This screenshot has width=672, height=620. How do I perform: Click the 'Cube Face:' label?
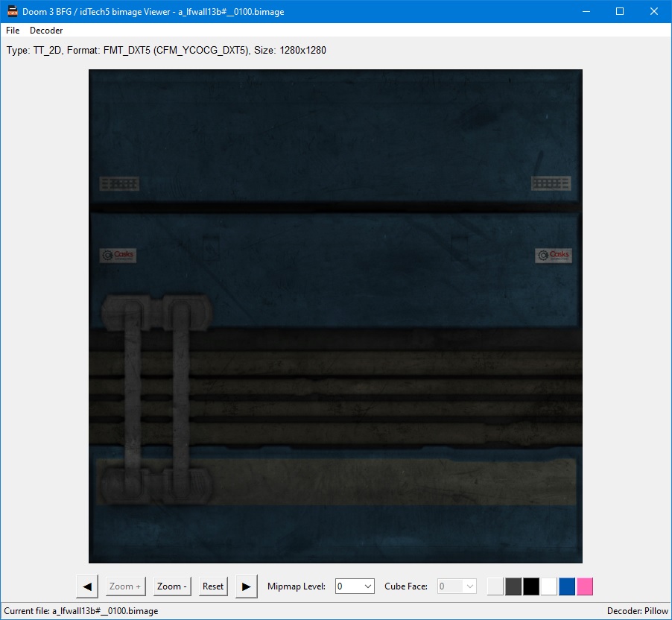[406, 586]
